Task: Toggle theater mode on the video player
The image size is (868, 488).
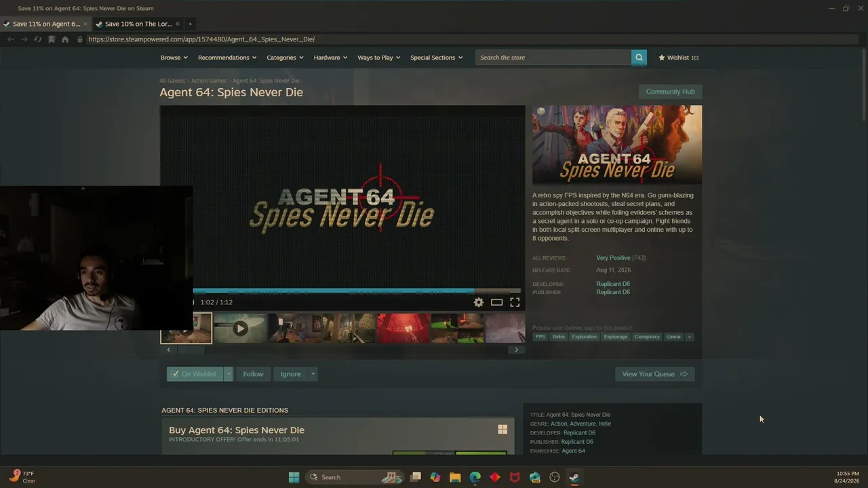Action: (x=497, y=302)
